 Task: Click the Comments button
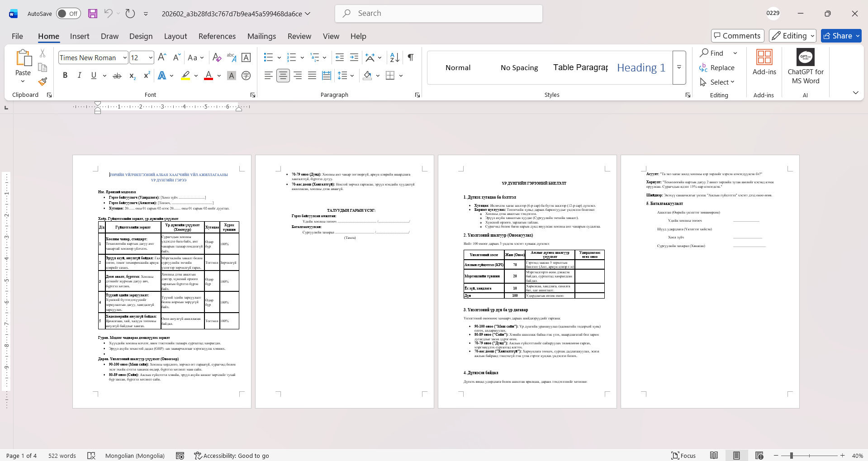pyautogui.click(x=737, y=36)
